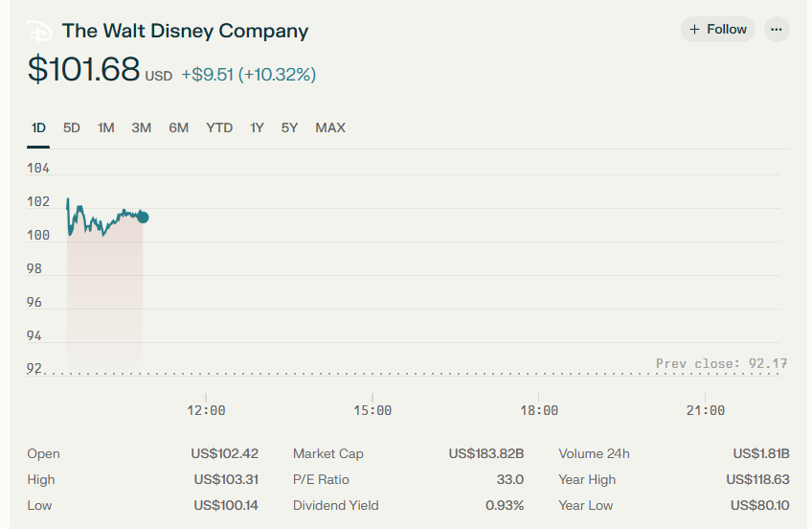Open the three-dots more options menu
Screen dimensions: 812x529
point(777,30)
